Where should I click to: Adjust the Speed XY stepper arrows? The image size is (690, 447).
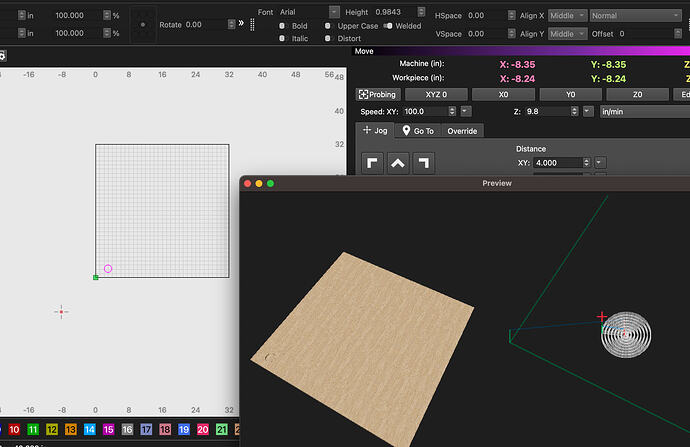pyautogui.click(x=452, y=111)
